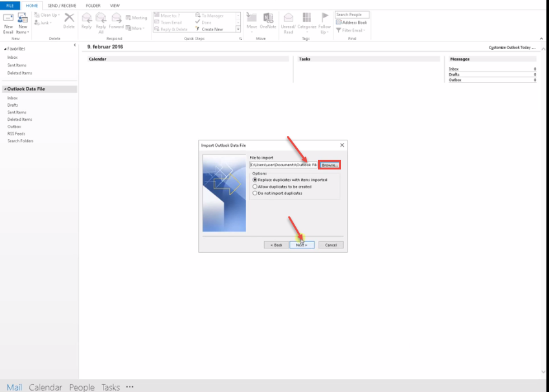Click the Search People field

click(x=352, y=15)
